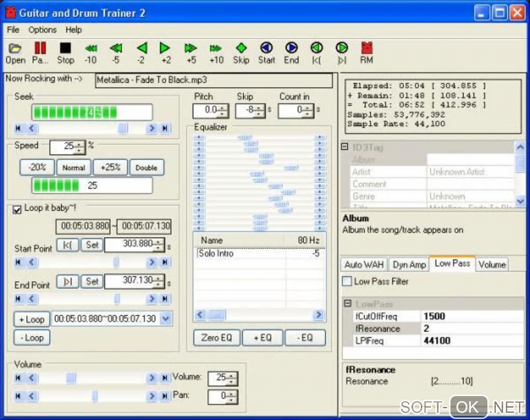Set speed with the -20% button
Image resolution: width=530 pixels, height=420 pixels.
(37, 168)
